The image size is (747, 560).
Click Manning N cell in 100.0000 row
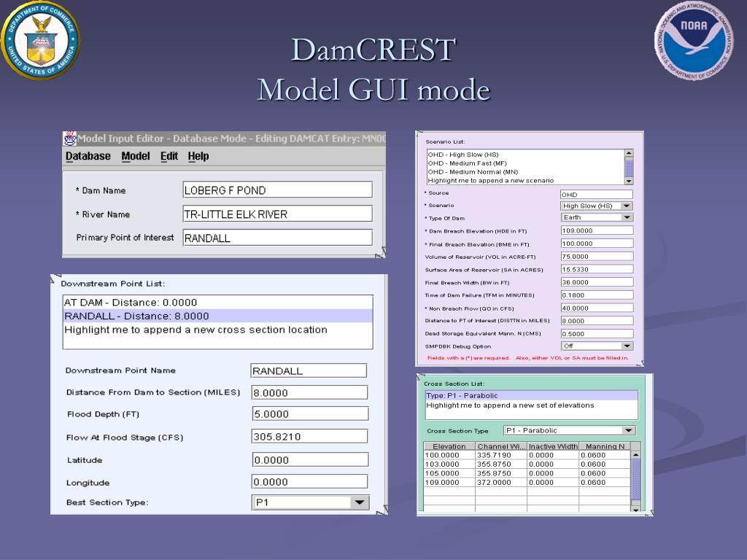[x=605, y=455]
